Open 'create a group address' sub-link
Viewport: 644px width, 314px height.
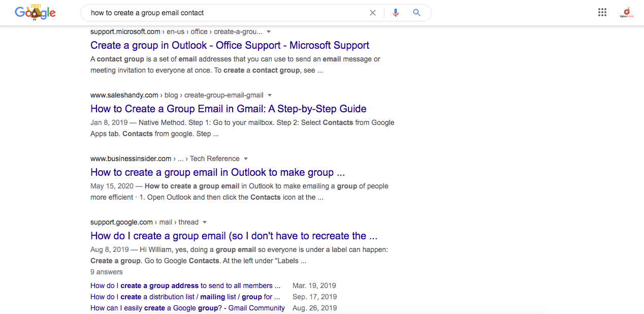[185, 286]
